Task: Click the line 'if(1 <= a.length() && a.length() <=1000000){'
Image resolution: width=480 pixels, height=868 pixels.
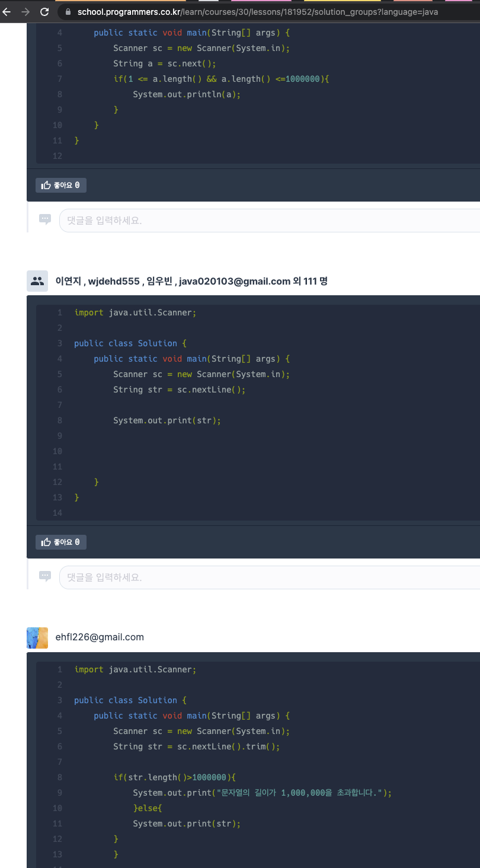Action: pos(221,79)
